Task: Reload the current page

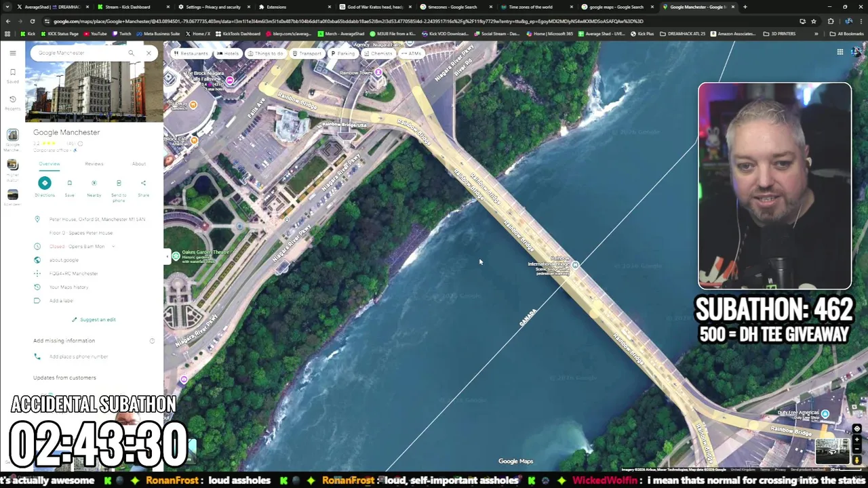Action: tap(32, 21)
